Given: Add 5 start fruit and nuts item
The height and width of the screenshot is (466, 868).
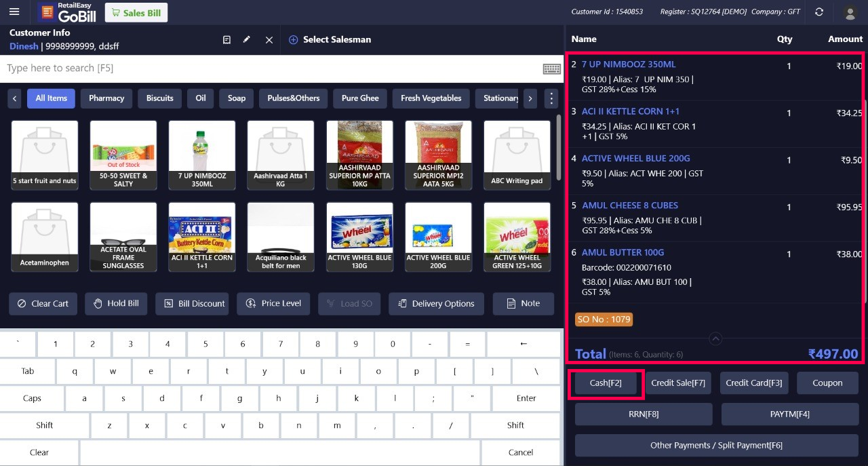Looking at the screenshot, I should tap(45, 155).
